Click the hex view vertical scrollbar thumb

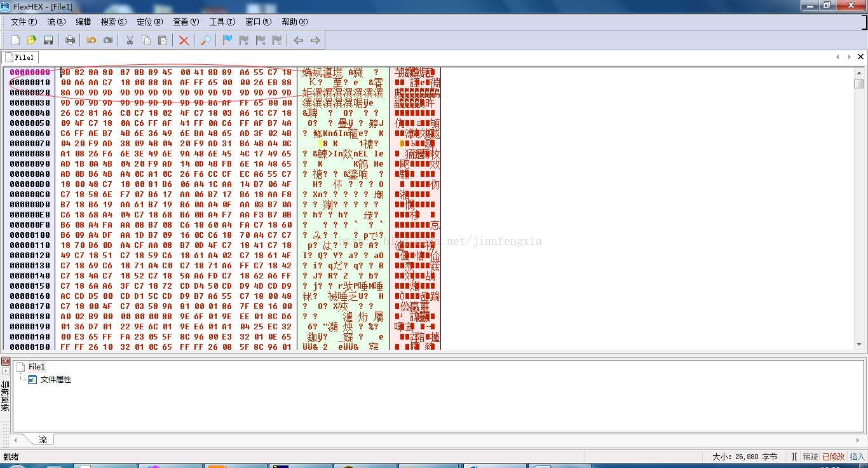859,84
